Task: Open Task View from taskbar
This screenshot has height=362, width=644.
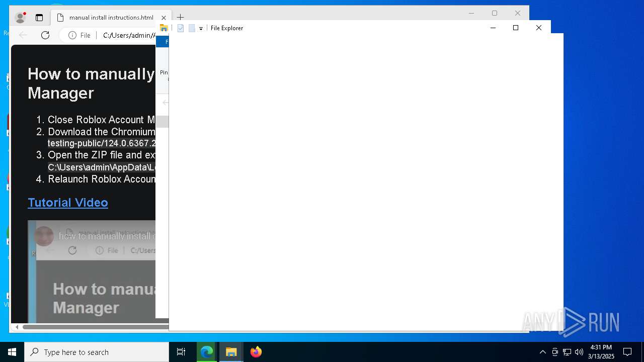Action: (x=181, y=352)
